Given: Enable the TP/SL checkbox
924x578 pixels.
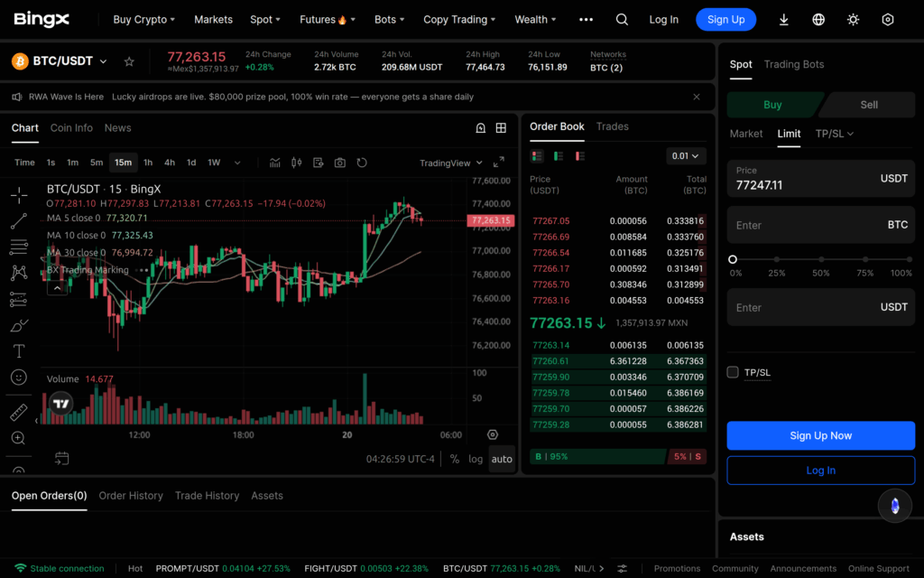Looking at the screenshot, I should coord(733,372).
